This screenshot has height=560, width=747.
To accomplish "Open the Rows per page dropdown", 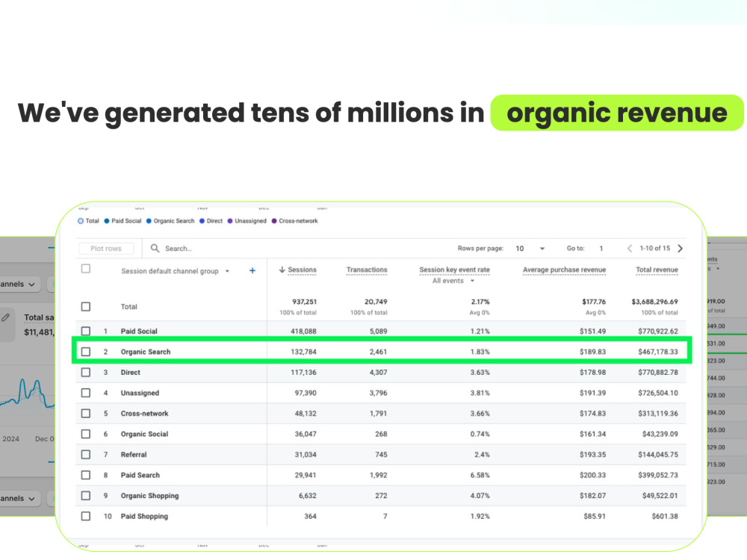I will click(530, 248).
